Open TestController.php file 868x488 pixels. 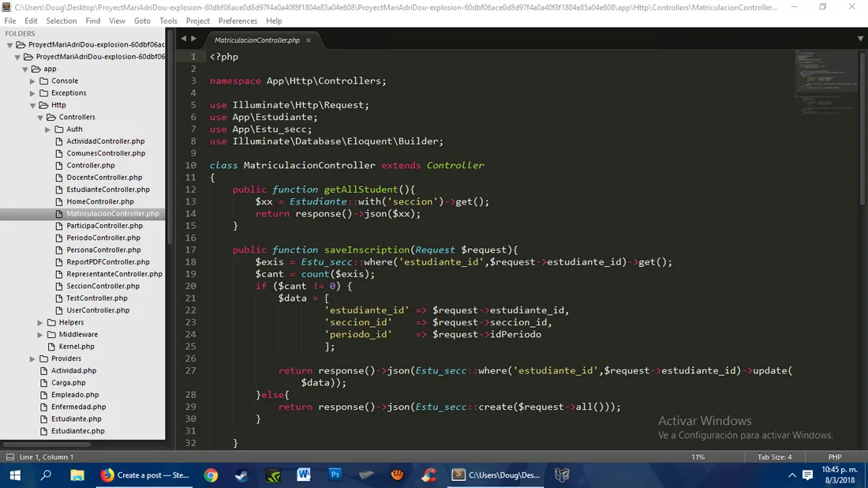pos(97,298)
